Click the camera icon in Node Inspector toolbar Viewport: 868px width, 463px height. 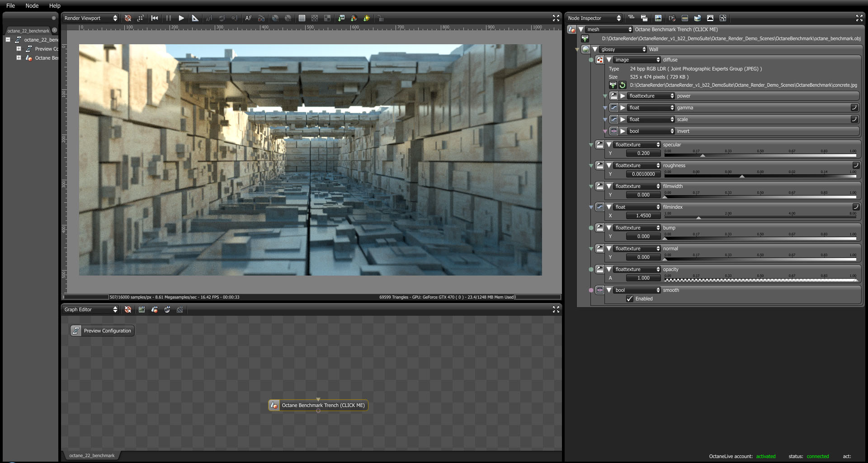click(x=672, y=18)
